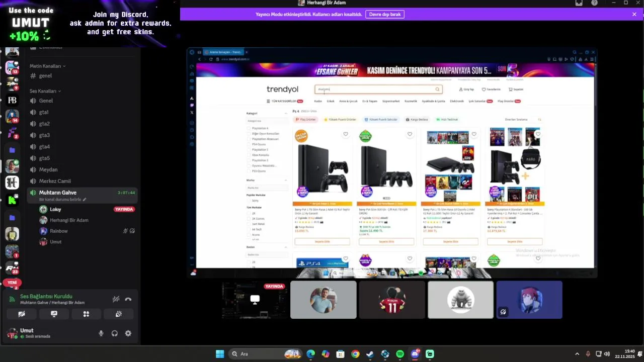Open the Elektronik category on Trendyol
Screen dimensions: 644x362
coord(457,101)
